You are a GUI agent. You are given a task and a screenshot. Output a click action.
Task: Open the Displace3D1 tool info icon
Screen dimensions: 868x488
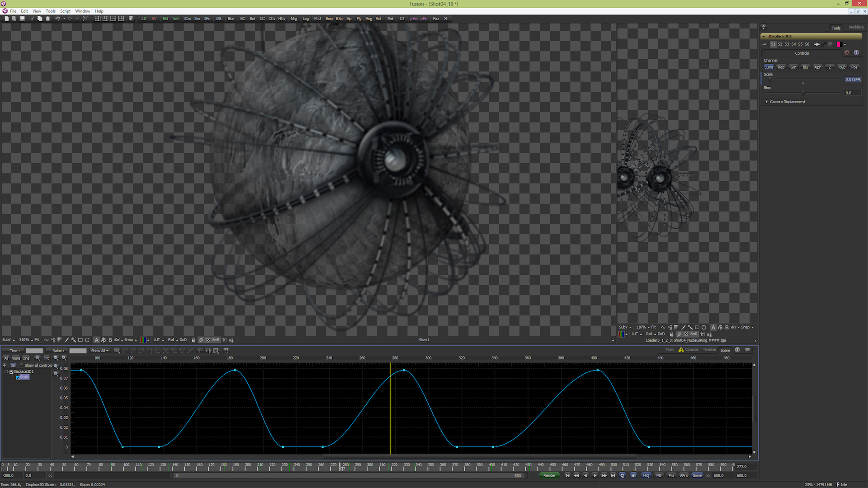[856, 53]
